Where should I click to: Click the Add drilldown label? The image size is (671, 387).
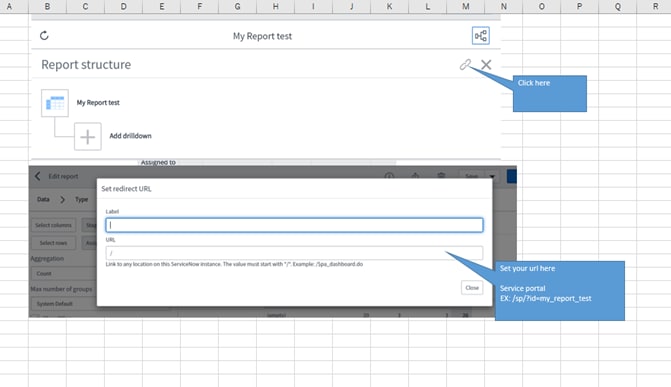tap(131, 136)
